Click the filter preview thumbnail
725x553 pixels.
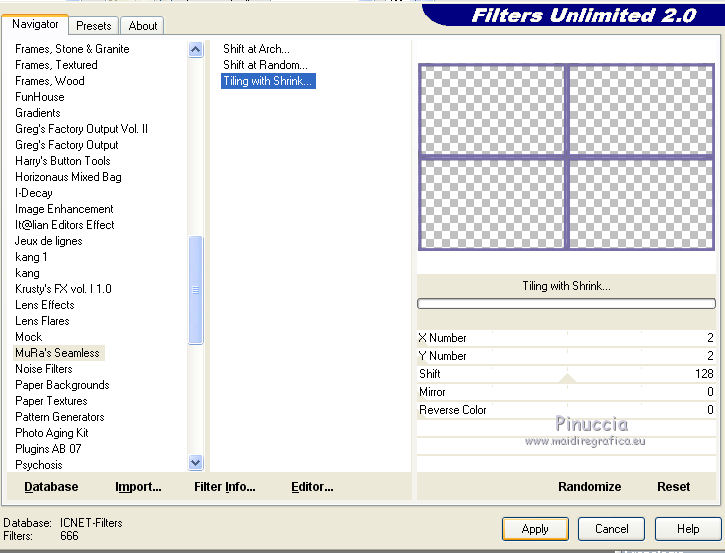coord(566,157)
